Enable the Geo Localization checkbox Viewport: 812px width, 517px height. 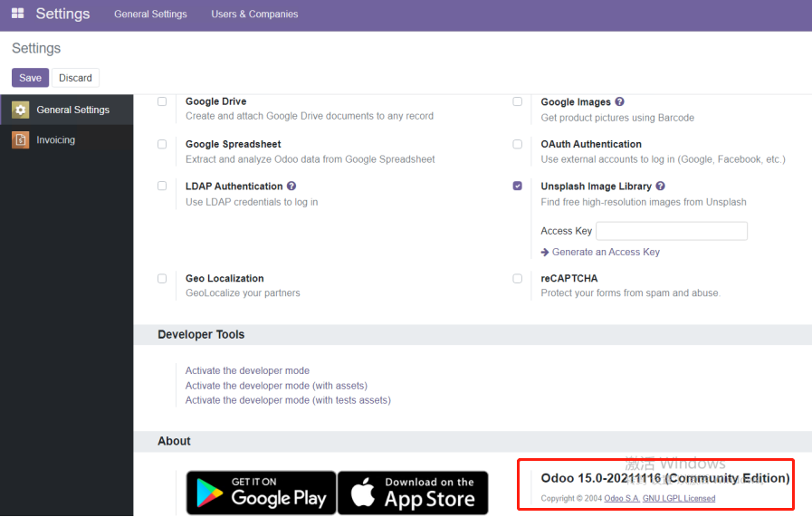pyautogui.click(x=162, y=278)
